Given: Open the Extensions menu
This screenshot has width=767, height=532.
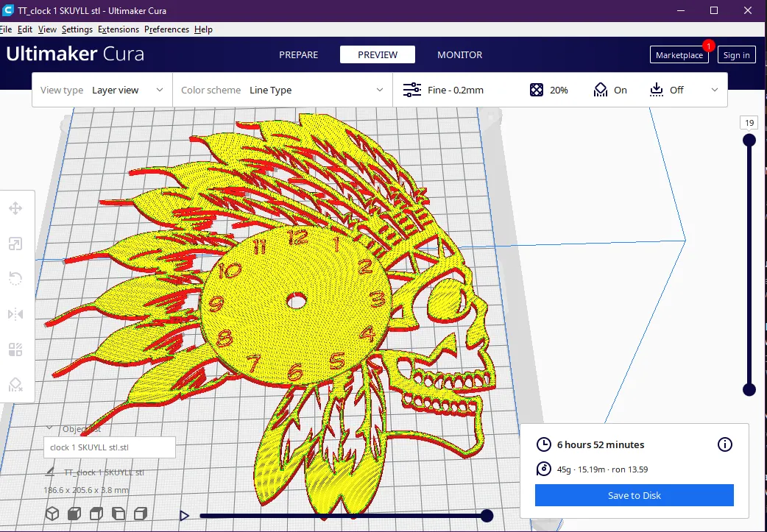Looking at the screenshot, I should (119, 29).
